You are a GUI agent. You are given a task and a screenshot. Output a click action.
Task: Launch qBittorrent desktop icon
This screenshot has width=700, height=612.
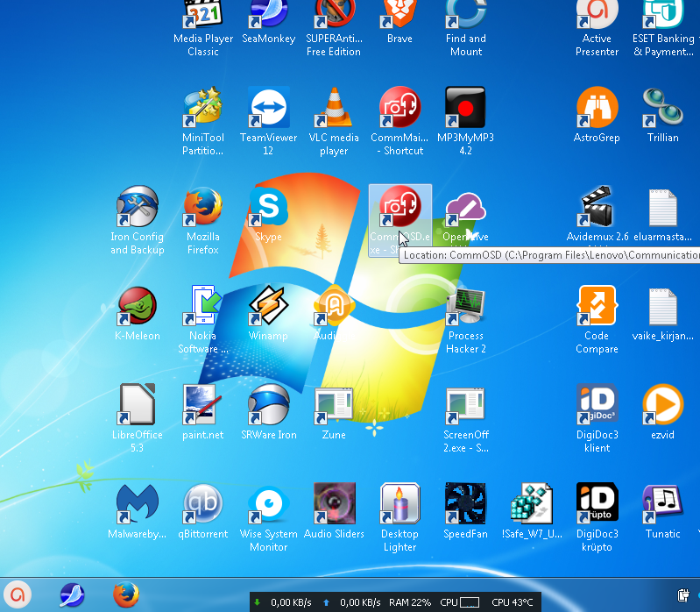(x=203, y=503)
